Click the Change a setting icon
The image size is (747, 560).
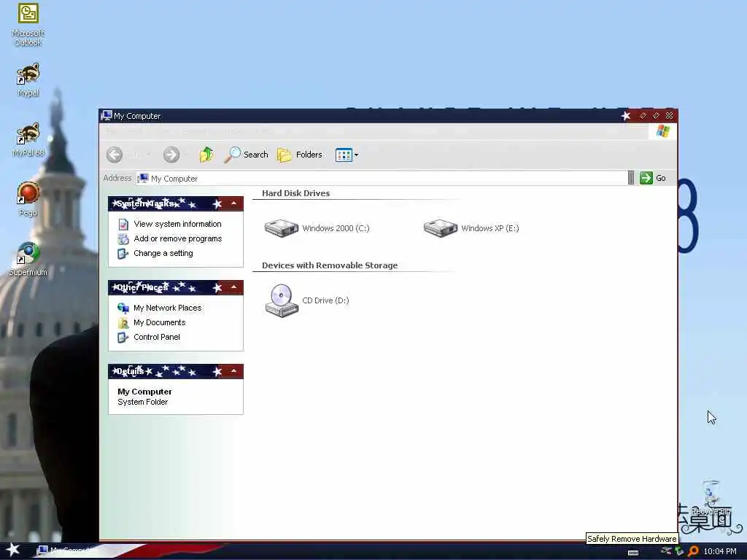click(123, 253)
